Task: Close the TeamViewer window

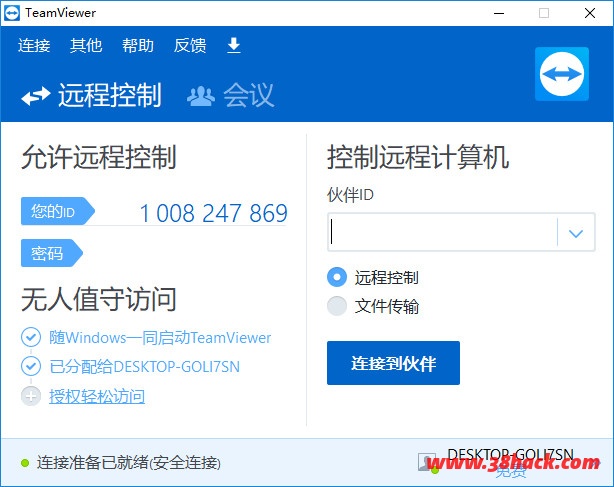Action: click(590, 13)
